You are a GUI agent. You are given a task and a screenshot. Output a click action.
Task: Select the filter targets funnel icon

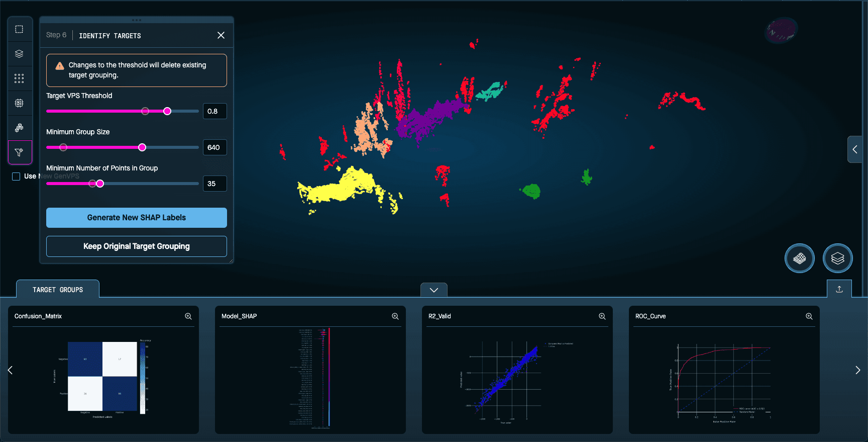coord(19,152)
